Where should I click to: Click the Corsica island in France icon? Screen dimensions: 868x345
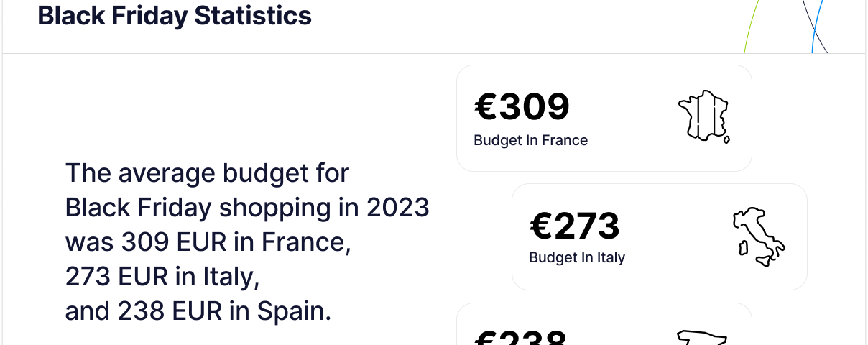726,139
